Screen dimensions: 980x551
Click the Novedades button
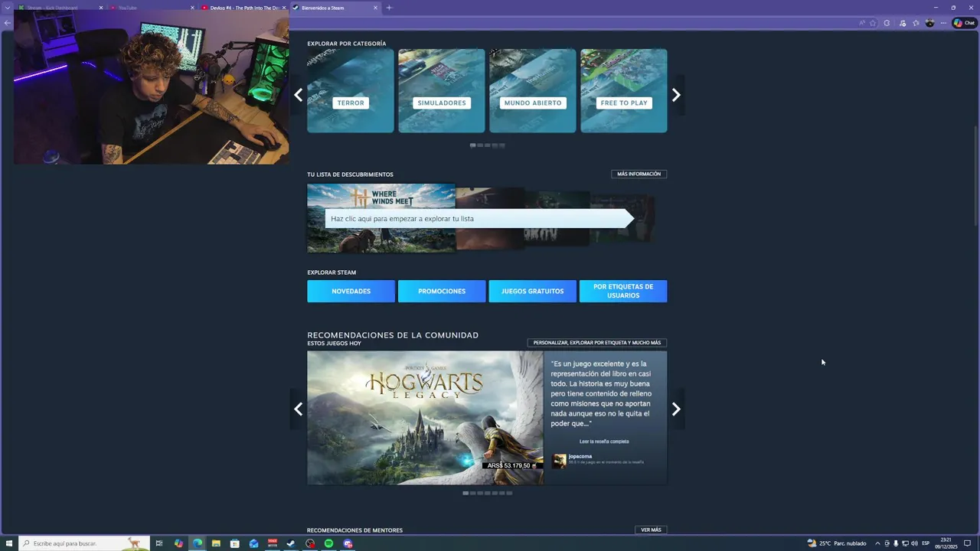(x=351, y=292)
